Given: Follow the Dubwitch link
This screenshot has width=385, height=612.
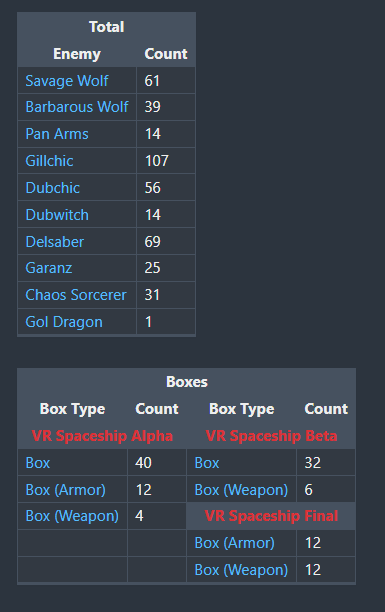Looking at the screenshot, I should tap(57, 215).
